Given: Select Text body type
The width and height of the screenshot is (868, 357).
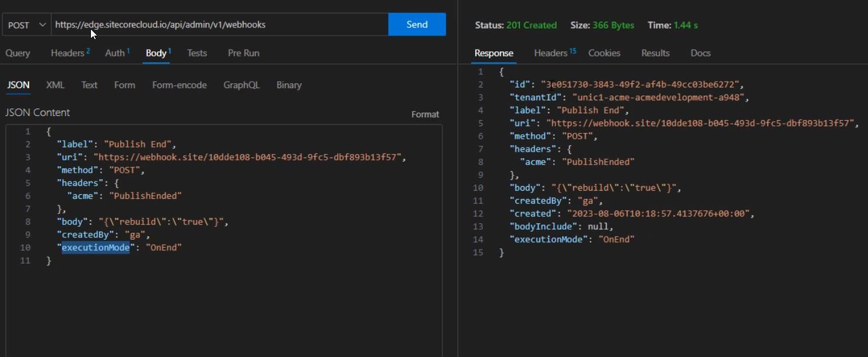Looking at the screenshot, I should [x=89, y=85].
